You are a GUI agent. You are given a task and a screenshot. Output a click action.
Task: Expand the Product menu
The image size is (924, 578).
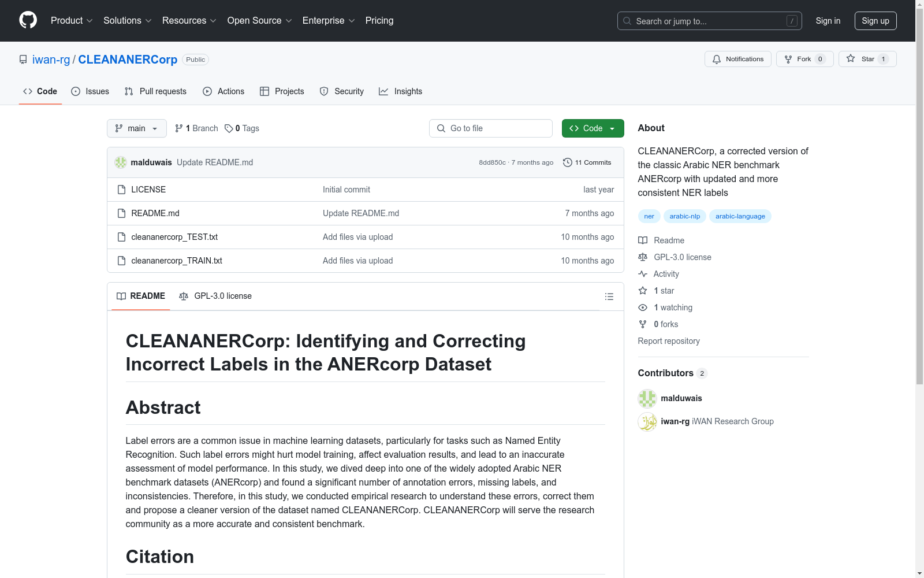tap(72, 21)
